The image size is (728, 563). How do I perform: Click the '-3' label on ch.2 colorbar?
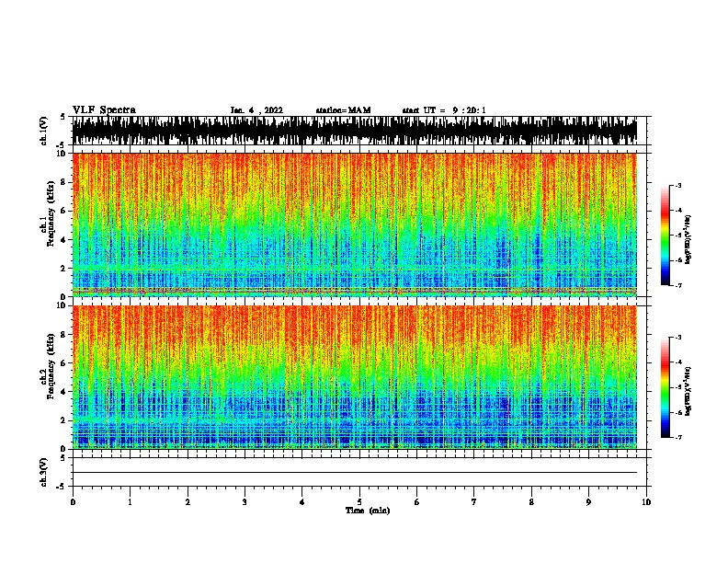[x=677, y=338]
